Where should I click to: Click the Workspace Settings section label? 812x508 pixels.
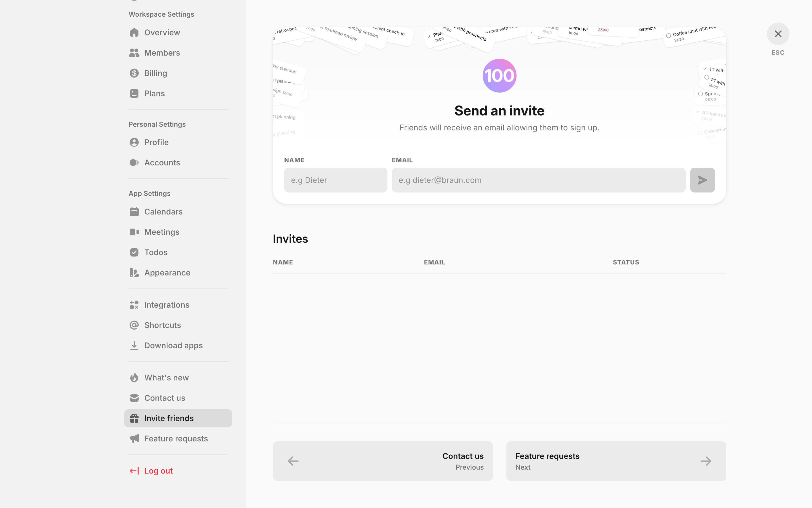(x=161, y=14)
